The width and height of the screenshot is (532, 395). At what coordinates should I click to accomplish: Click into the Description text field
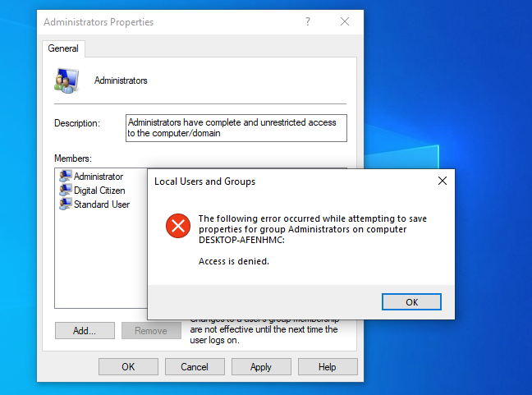(x=236, y=127)
